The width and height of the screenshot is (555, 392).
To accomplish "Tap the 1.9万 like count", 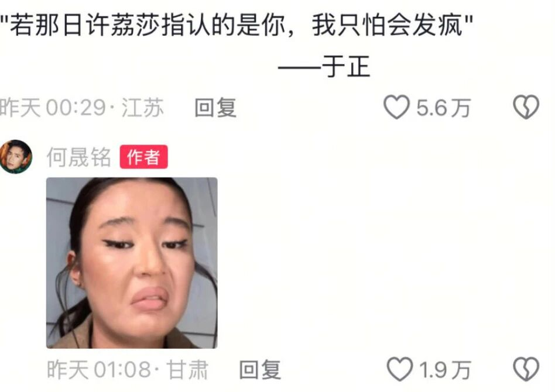I will click(446, 370).
